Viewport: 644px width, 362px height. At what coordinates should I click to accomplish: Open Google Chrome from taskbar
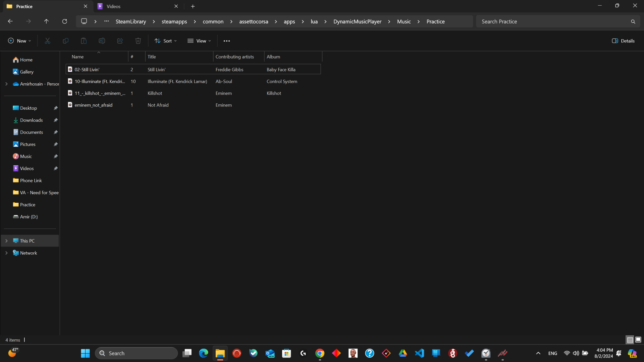(x=320, y=353)
